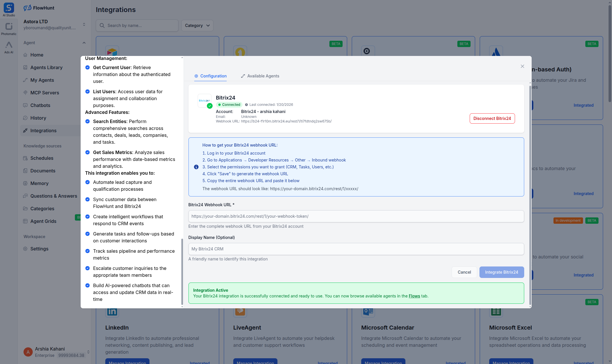Select the Configuration tab
Image resolution: width=612 pixels, height=364 pixels.
pos(210,76)
